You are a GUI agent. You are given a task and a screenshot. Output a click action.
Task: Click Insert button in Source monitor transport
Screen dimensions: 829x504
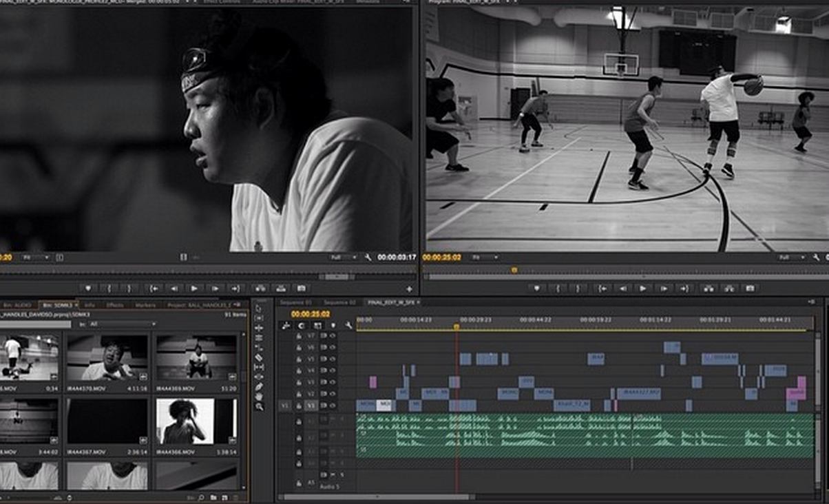tap(260, 288)
